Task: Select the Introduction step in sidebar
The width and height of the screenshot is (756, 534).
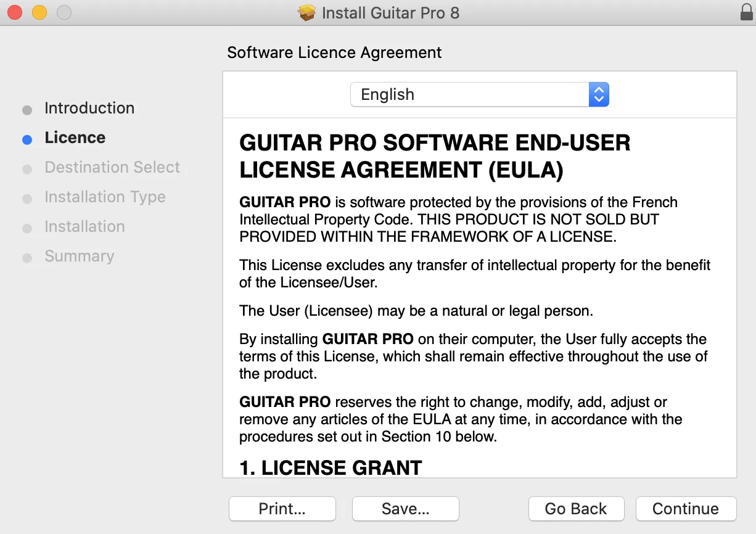Action: [x=89, y=108]
